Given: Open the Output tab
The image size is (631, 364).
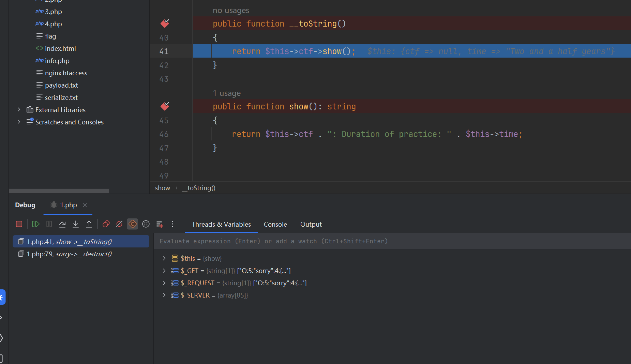Looking at the screenshot, I should [x=311, y=224].
